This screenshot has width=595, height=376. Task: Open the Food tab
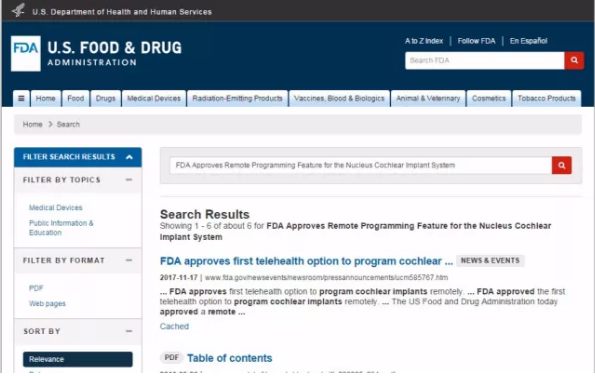coord(76,99)
